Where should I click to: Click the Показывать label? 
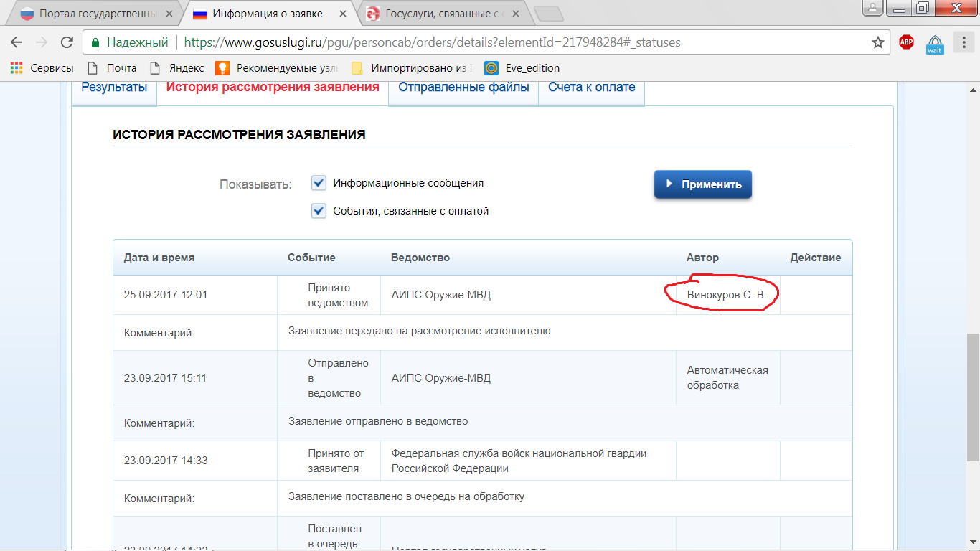(x=255, y=184)
